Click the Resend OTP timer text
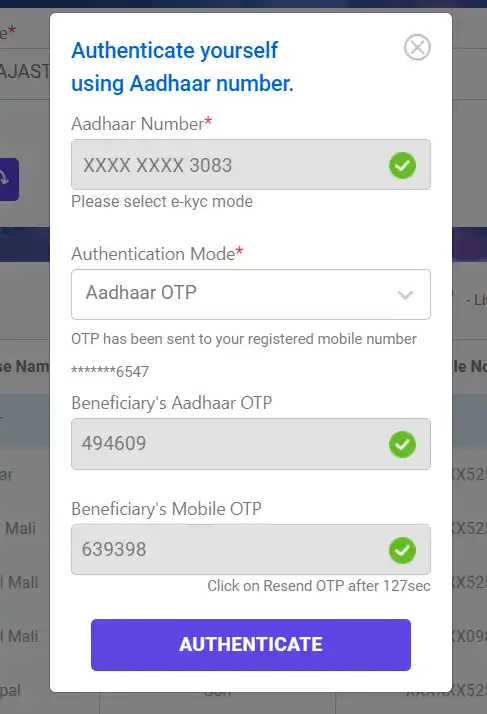 (319, 586)
